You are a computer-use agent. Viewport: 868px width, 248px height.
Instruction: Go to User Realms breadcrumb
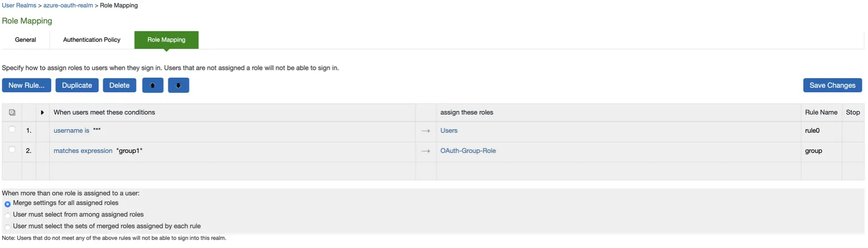coord(20,5)
